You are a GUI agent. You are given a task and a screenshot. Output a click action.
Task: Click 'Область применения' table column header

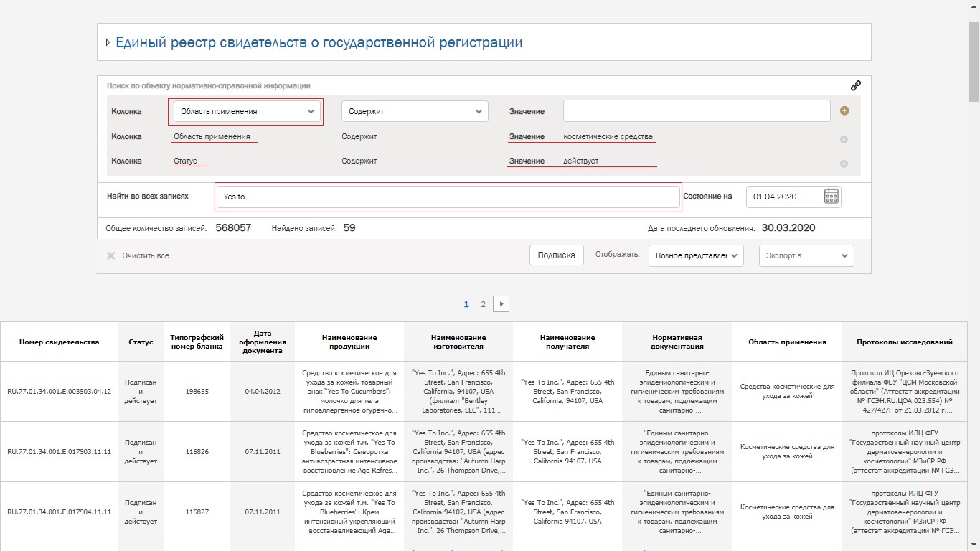787,342
